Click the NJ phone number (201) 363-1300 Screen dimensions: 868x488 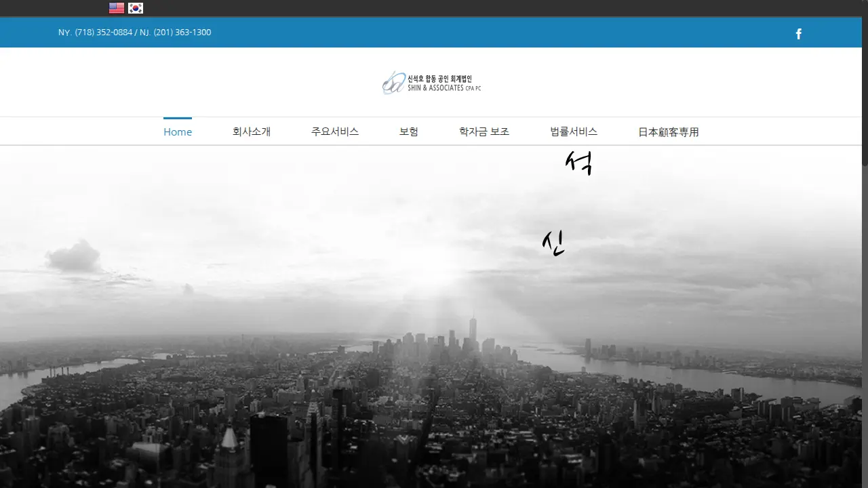click(x=182, y=33)
